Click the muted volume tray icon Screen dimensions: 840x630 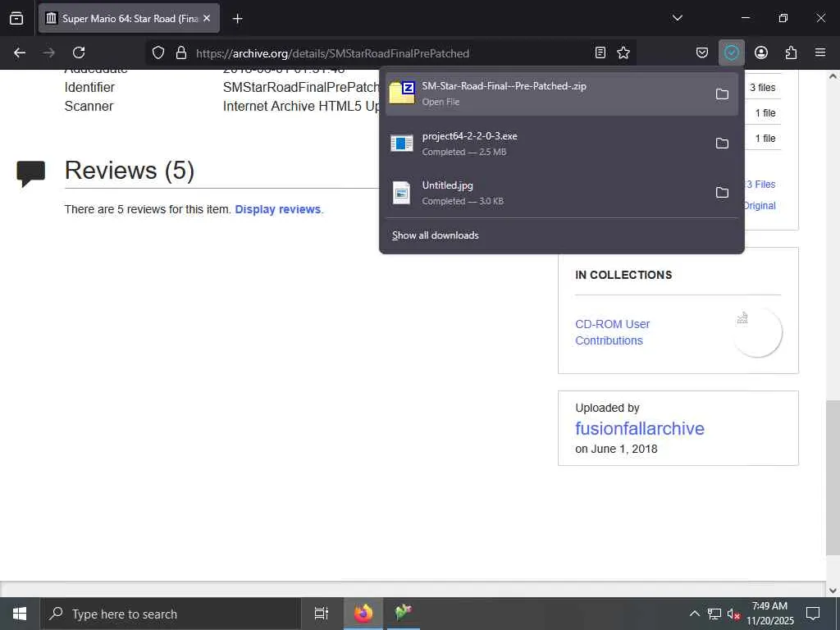pos(733,614)
